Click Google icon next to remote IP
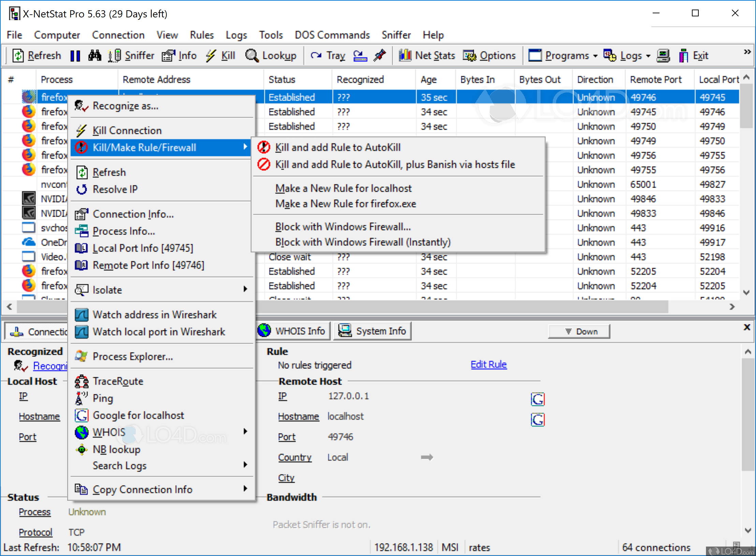 click(x=537, y=399)
